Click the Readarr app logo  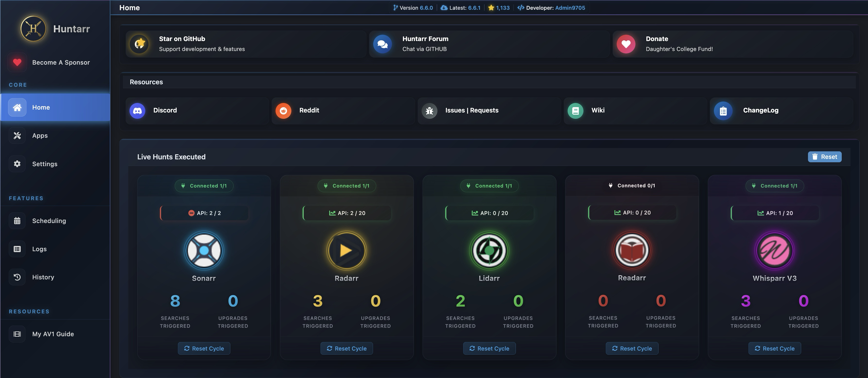[x=632, y=250]
